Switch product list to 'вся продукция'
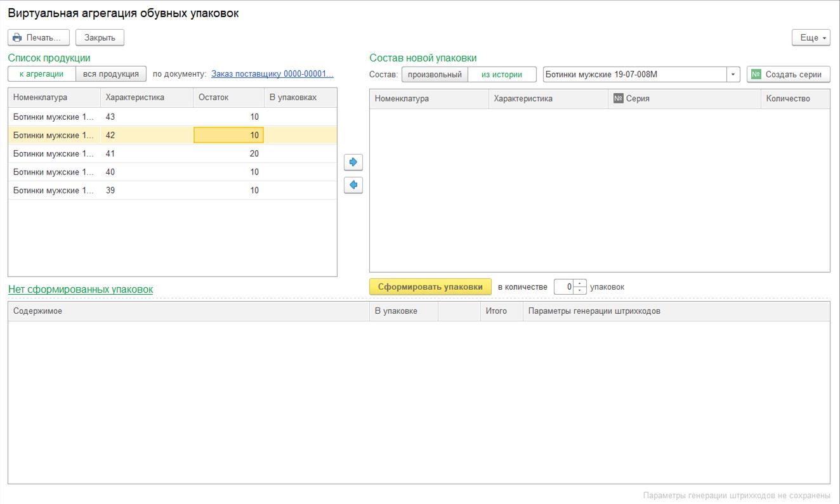The image size is (840, 504). [111, 74]
